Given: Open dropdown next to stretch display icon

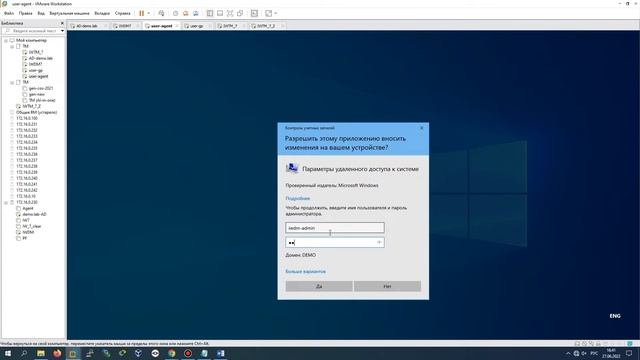Looking at the screenshot, I should coord(276,13).
